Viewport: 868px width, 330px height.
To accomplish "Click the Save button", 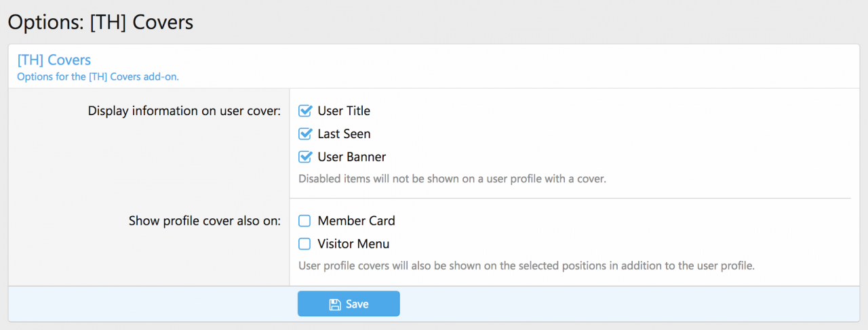I will [349, 304].
